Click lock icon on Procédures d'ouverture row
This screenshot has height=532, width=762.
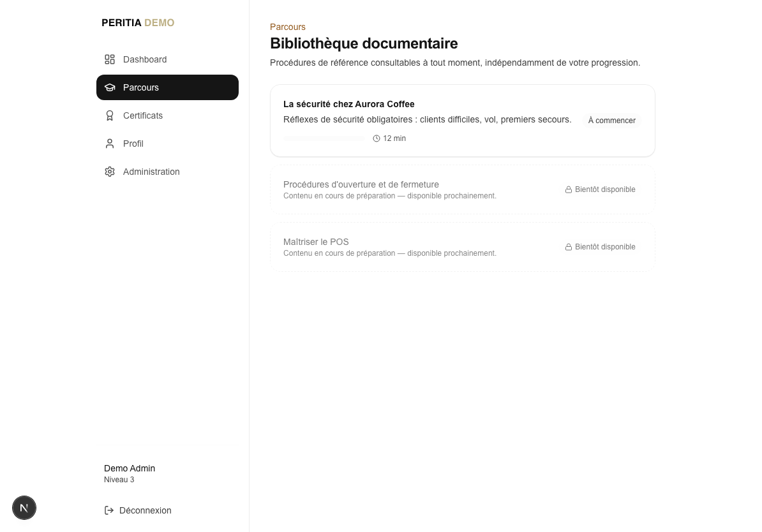coord(568,189)
